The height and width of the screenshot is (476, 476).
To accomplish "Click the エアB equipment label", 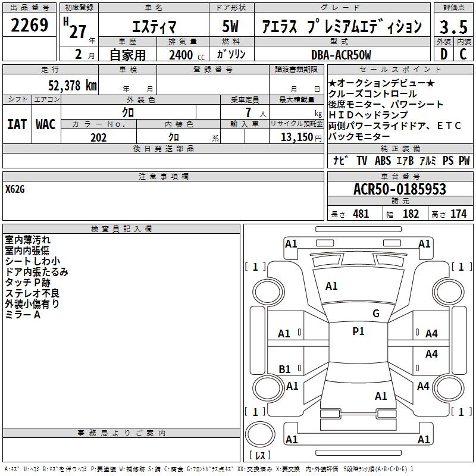I will point(405,160).
